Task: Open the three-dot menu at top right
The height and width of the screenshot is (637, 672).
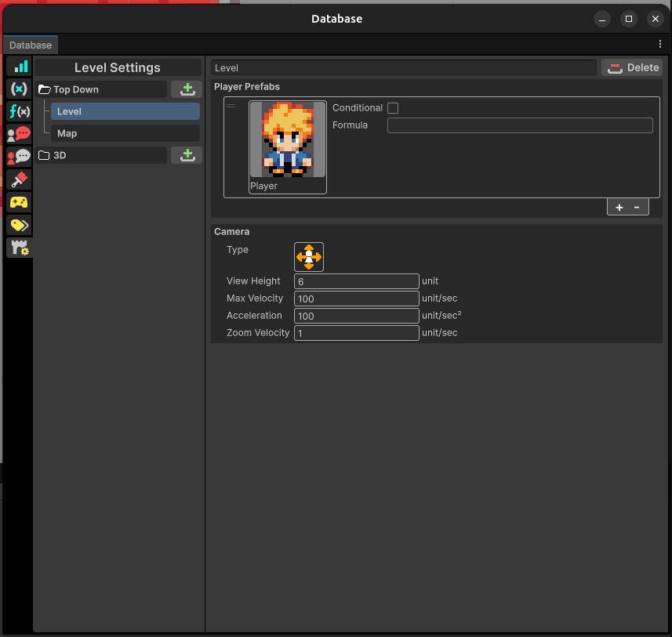Action: click(659, 45)
